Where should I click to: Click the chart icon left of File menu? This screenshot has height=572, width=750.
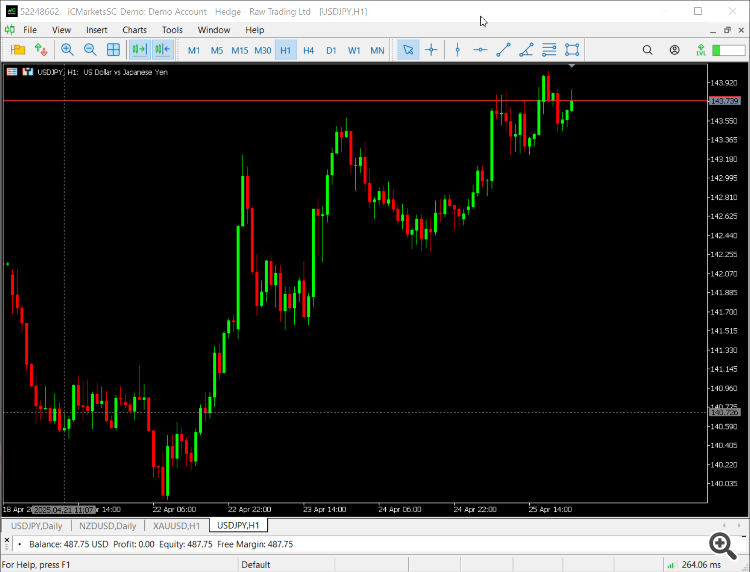[x=10, y=30]
